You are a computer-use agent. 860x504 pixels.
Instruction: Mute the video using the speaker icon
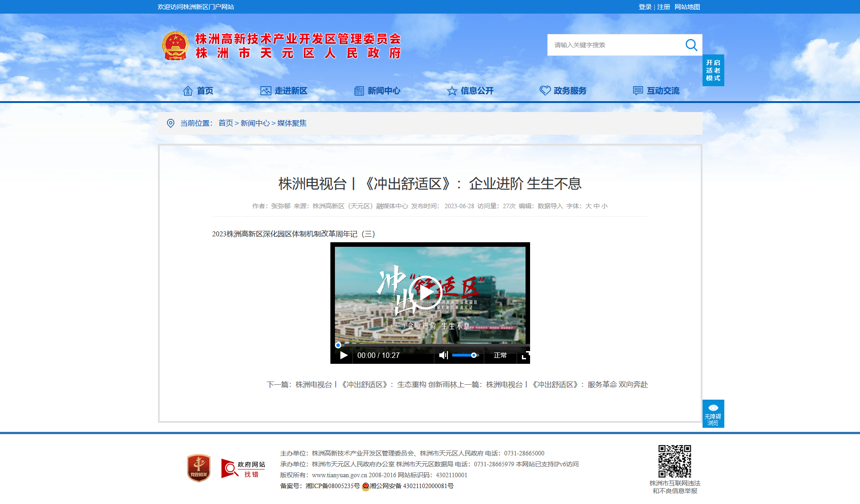[443, 355]
